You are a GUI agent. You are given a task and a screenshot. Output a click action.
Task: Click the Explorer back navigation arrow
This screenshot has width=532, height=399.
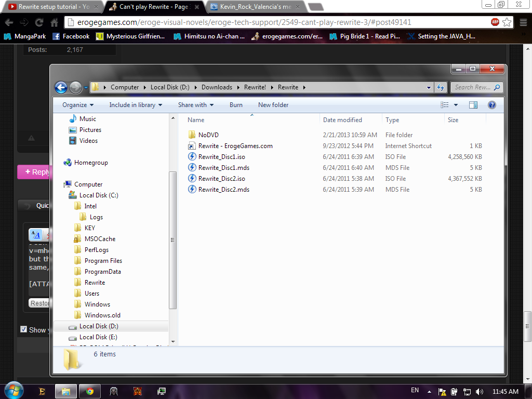coord(61,87)
